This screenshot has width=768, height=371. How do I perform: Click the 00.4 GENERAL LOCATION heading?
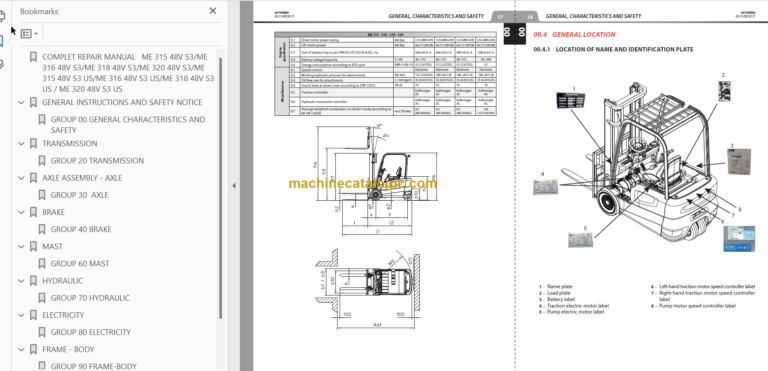click(575, 35)
